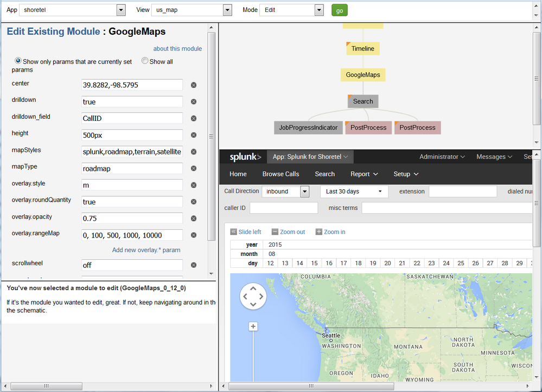
Task: Open the 'Last 30 days' time range picker
Action: pyautogui.click(x=354, y=191)
